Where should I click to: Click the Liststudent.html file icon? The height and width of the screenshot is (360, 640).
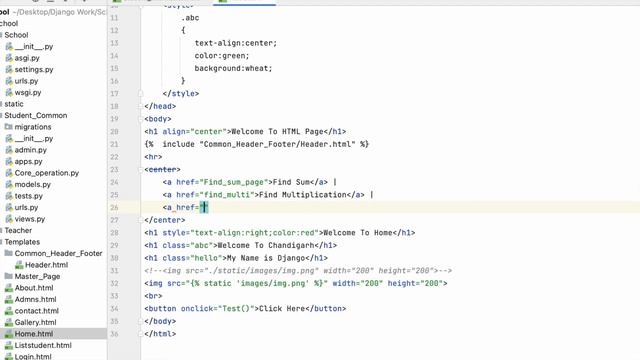click(x=9, y=345)
